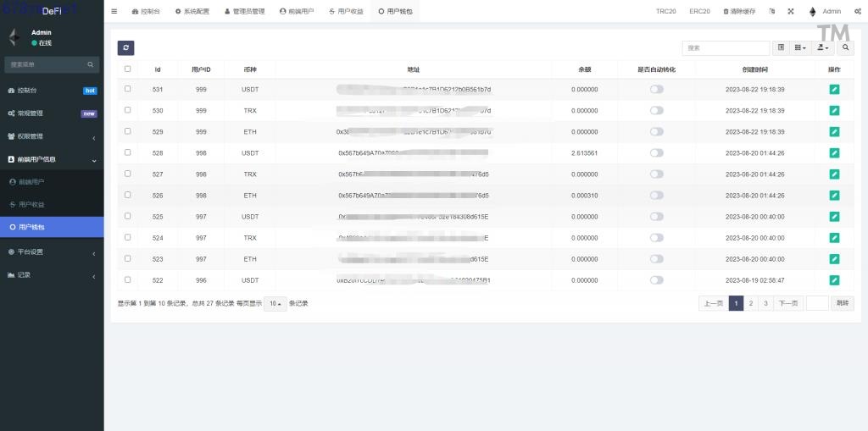
Task: Select the checkbox for row 529
Action: [128, 131]
